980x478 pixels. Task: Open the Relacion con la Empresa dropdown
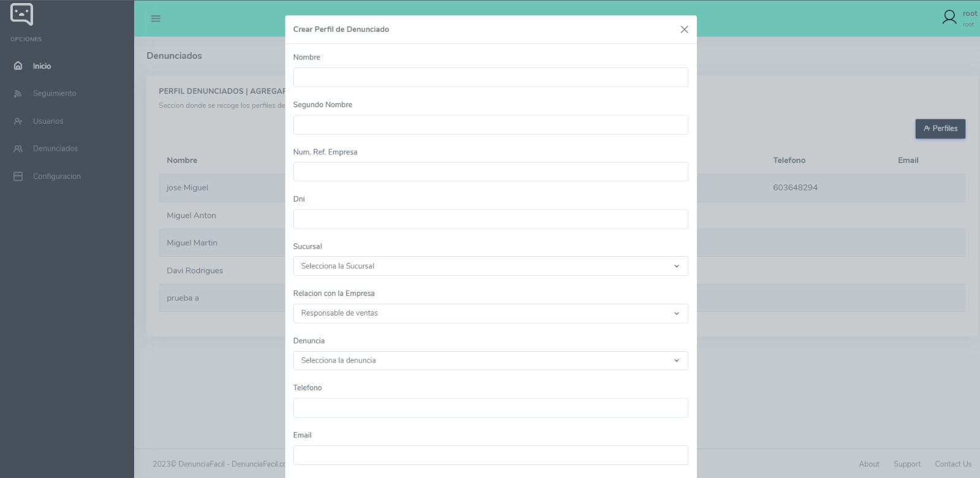(490, 313)
